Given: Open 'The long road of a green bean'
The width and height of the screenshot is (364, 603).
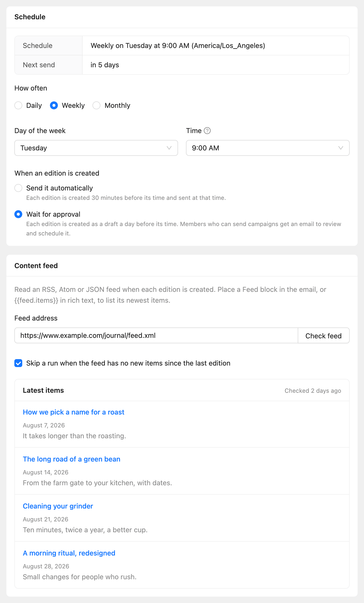Looking at the screenshot, I should 71,459.
